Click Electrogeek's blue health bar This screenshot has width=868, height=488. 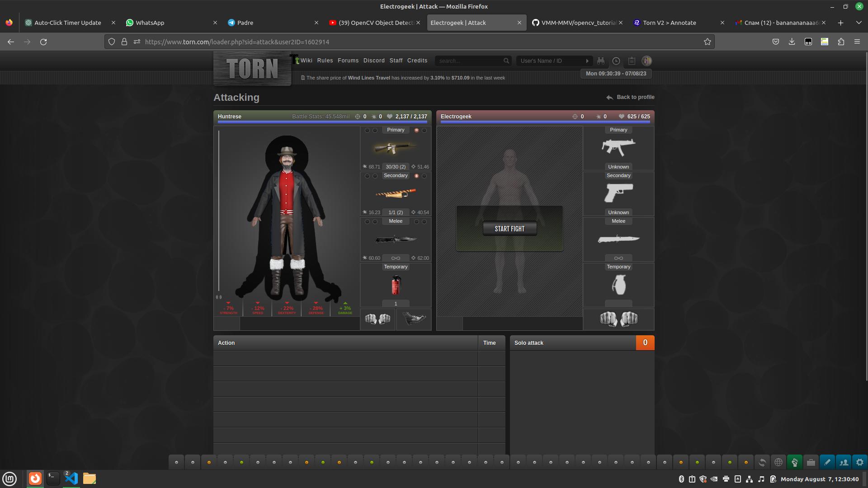pos(545,122)
